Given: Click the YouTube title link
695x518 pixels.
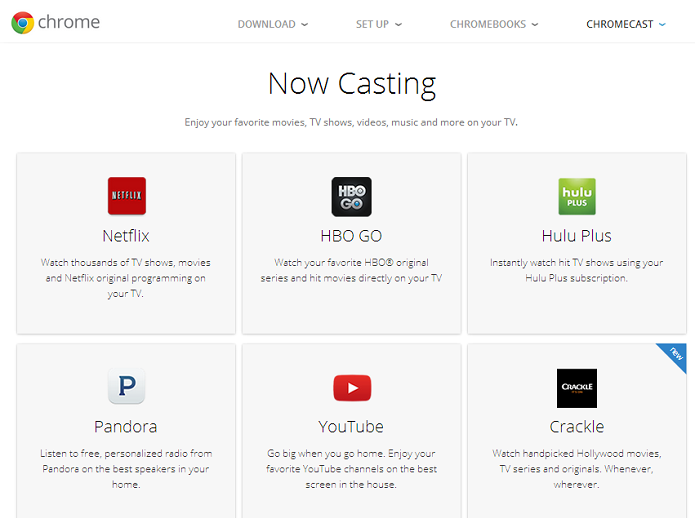Looking at the screenshot, I should 351,427.
